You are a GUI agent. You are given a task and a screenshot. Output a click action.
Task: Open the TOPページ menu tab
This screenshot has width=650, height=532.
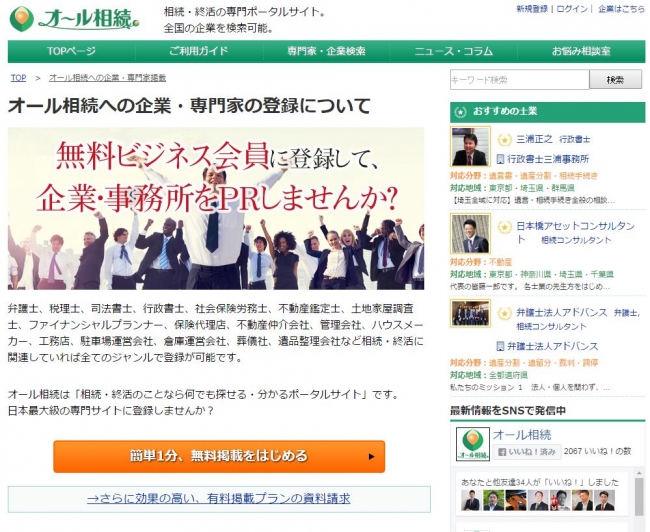pyautogui.click(x=71, y=51)
